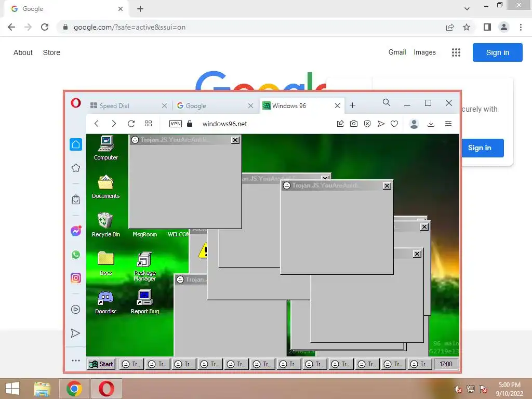Open Opera Easy Setup sliders icon
This screenshot has width=532, height=399.
448,124
